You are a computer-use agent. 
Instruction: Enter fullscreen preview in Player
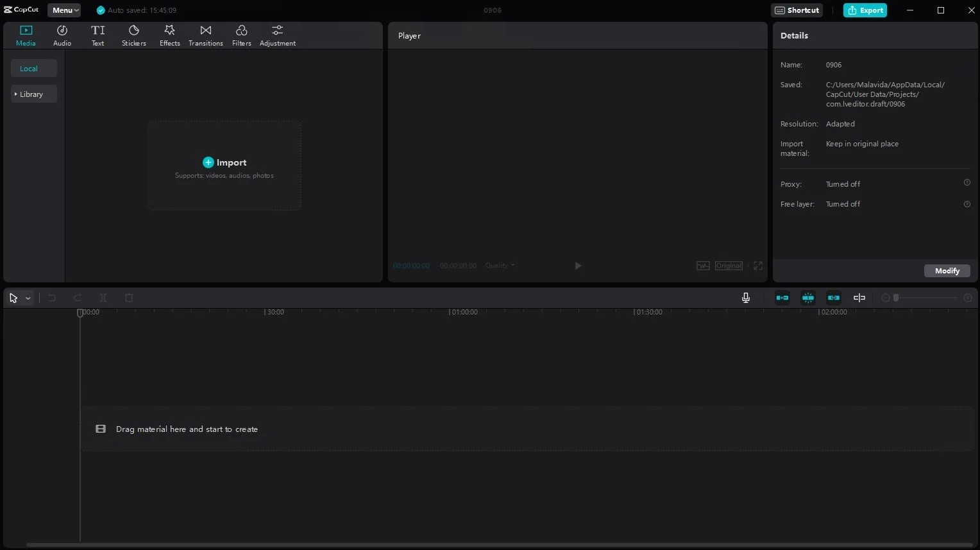(758, 266)
